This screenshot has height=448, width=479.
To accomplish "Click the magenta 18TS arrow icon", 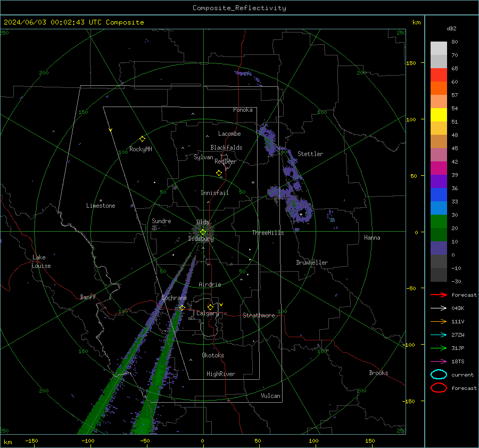I will point(439,362).
